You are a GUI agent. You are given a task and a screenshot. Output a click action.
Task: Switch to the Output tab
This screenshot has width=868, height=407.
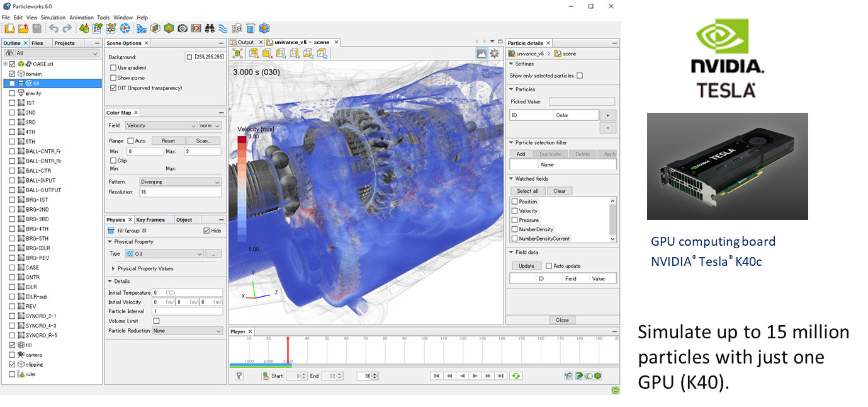pyautogui.click(x=245, y=42)
